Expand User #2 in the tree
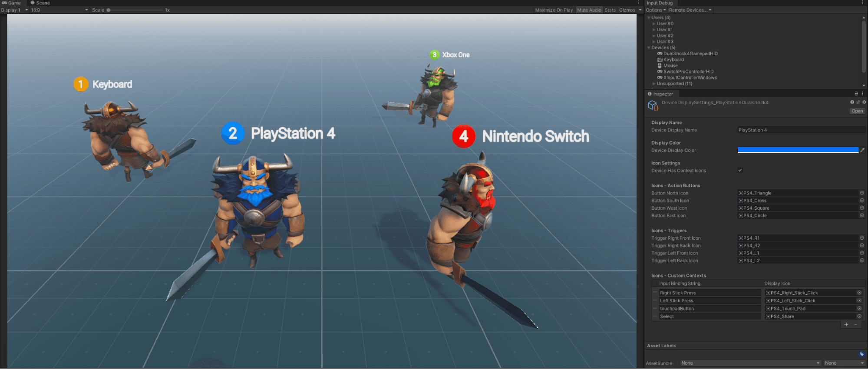 [x=654, y=36]
